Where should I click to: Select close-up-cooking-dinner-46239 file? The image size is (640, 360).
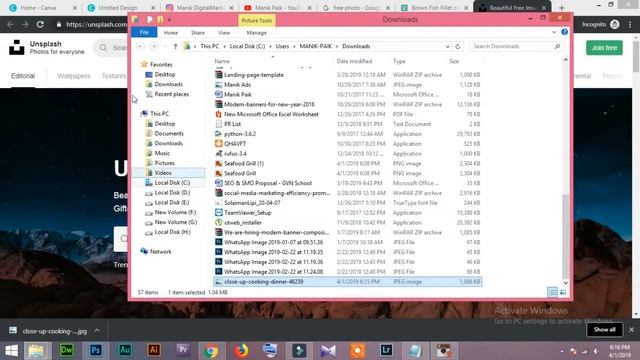[x=347, y=282]
